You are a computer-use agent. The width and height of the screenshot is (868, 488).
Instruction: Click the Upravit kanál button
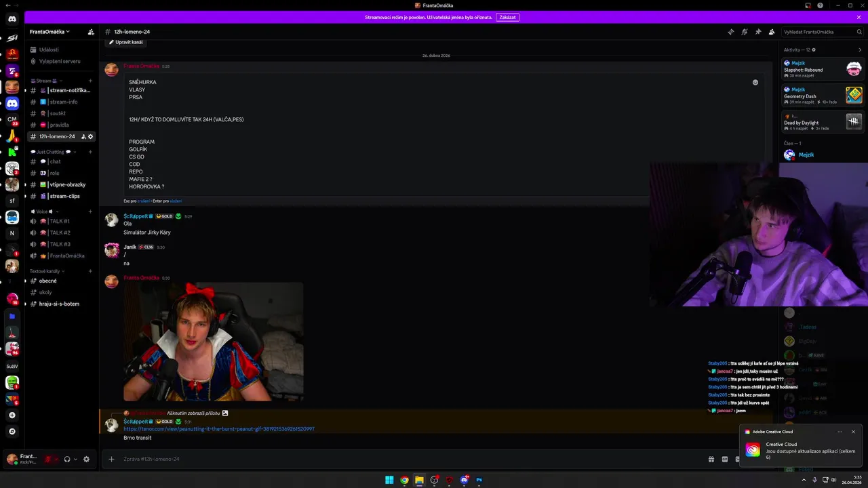(126, 42)
